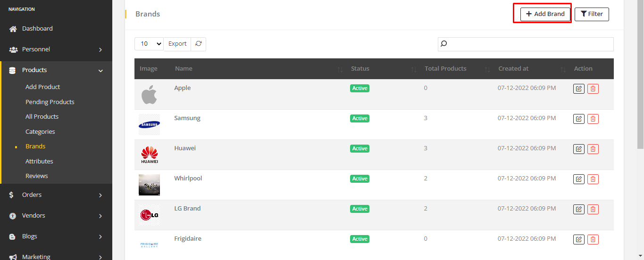Image resolution: width=644 pixels, height=260 pixels.
Task: Expand the Marketing menu chevron
Action: (x=100, y=257)
